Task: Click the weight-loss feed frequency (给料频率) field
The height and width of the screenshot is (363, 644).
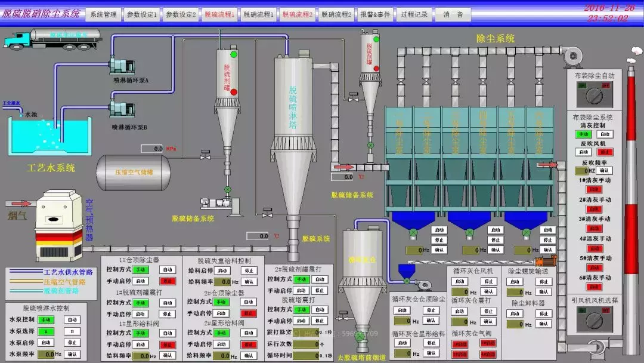Action: tap(222, 282)
